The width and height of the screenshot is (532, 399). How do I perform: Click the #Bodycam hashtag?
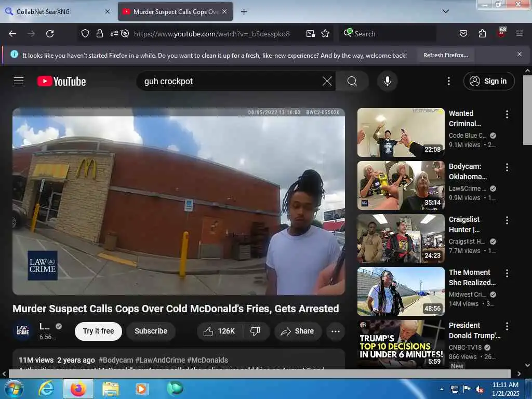click(x=116, y=360)
